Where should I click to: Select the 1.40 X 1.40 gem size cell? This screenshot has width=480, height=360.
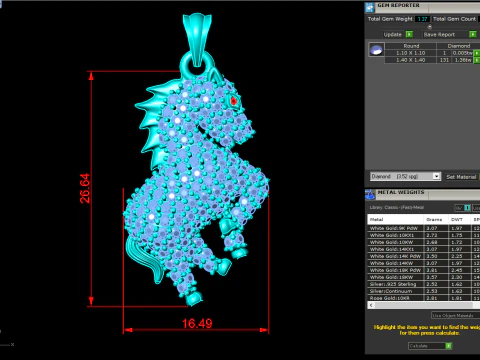(x=410, y=60)
